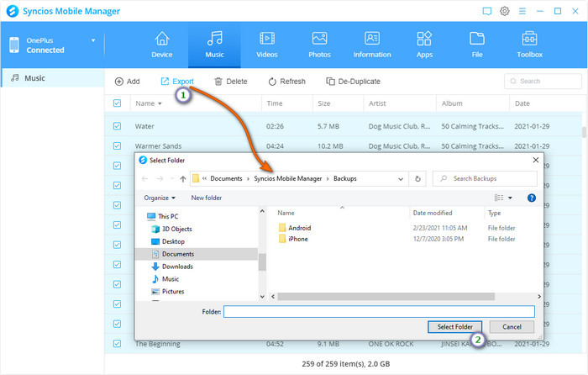Open the Device tab
588x375 pixels.
tap(161, 45)
